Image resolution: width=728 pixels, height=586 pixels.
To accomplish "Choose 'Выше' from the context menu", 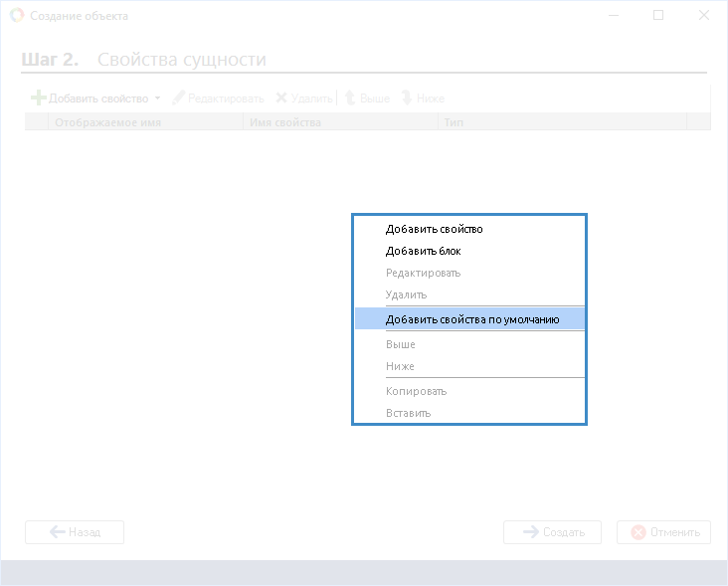I will tap(400, 344).
